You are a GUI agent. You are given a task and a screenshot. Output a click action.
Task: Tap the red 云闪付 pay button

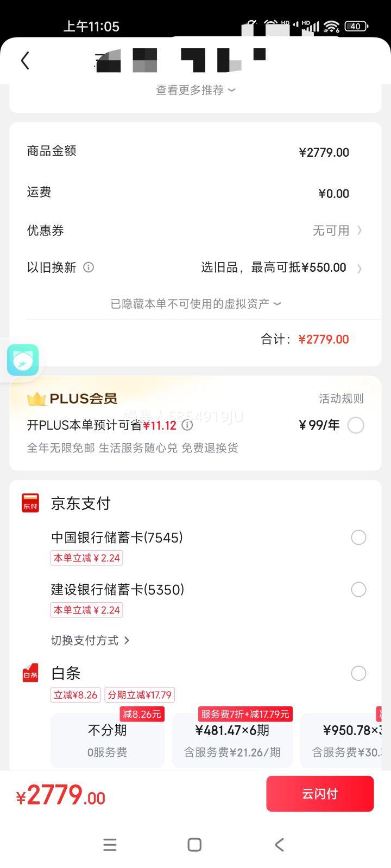320,794
